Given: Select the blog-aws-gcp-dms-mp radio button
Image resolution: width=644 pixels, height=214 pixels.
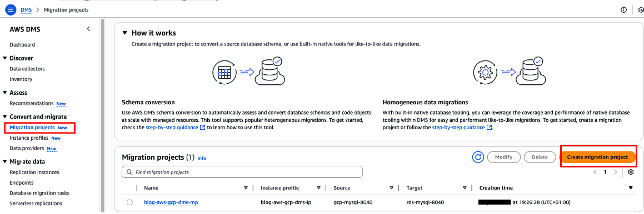Looking at the screenshot, I should (130, 202).
